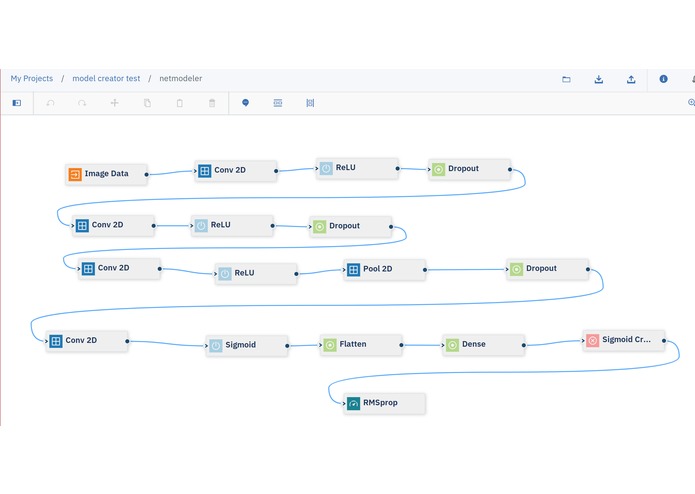Viewport: 695px width, 494px height.
Task: Click the Pool 2D grid icon
Action: (x=353, y=269)
